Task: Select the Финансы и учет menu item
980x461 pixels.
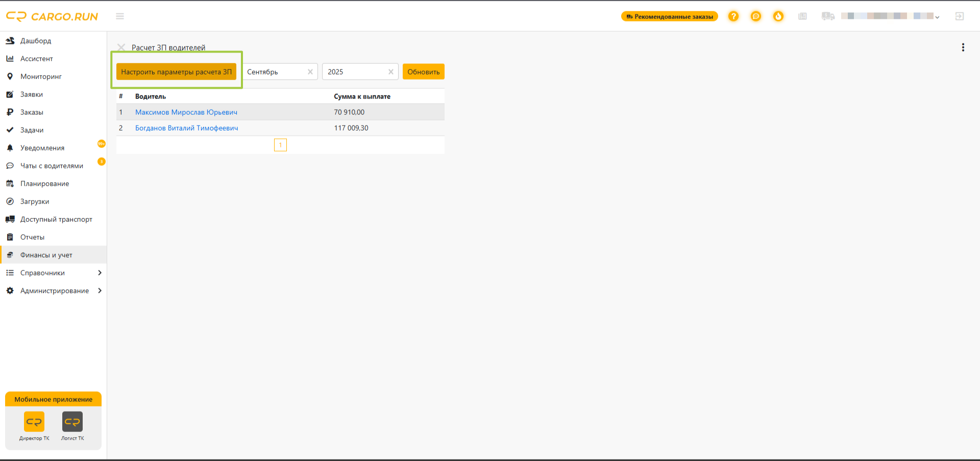Action: (x=53, y=255)
